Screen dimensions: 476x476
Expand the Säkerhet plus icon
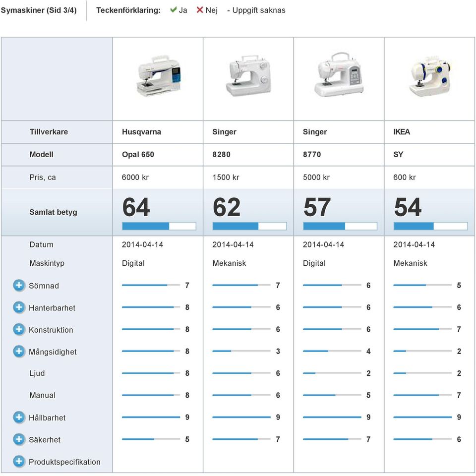pyautogui.click(x=19, y=439)
